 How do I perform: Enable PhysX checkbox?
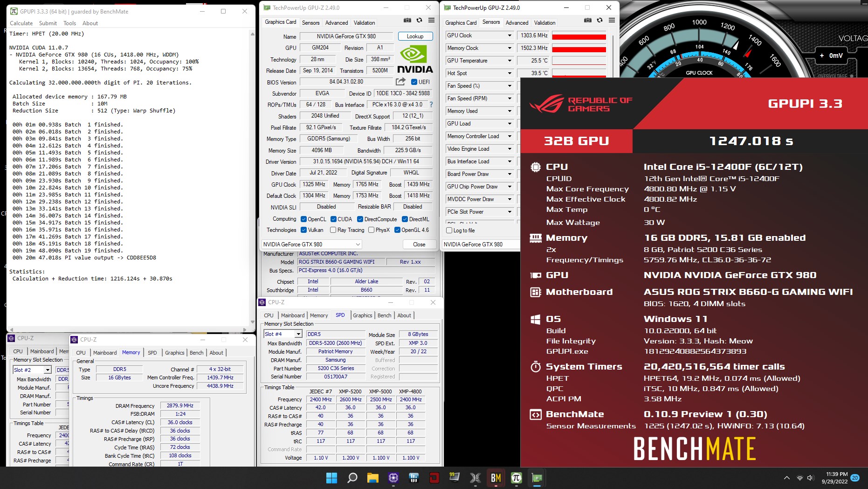pos(371,230)
